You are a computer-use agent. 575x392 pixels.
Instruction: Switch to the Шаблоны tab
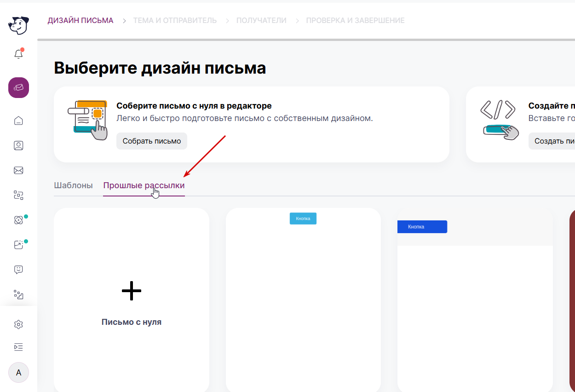tap(73, 185)
